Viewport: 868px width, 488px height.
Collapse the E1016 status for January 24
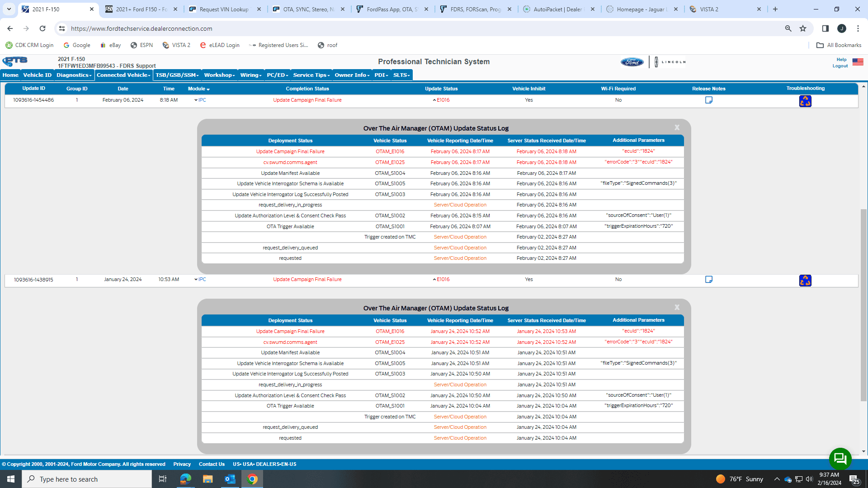pos(441,279)
